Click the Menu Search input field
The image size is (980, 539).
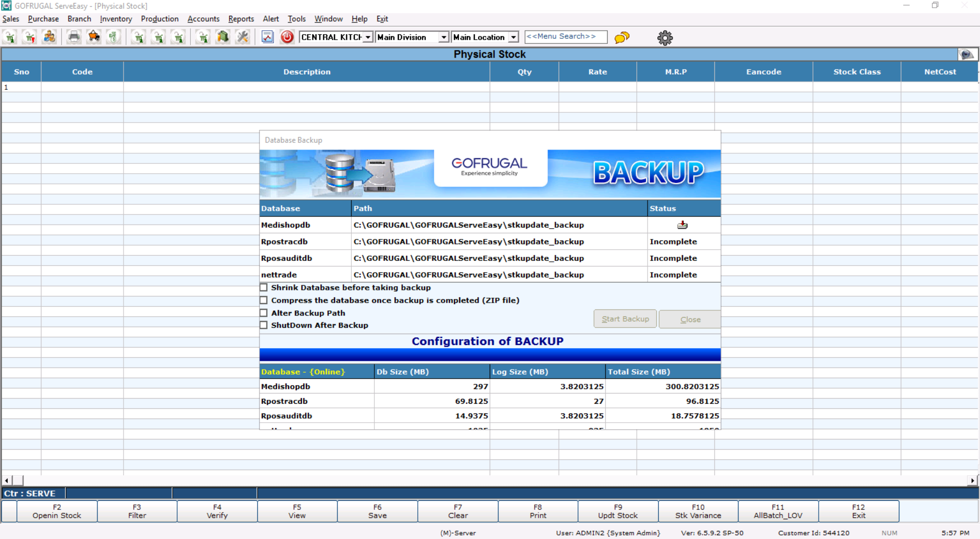[x=565, y=37]
